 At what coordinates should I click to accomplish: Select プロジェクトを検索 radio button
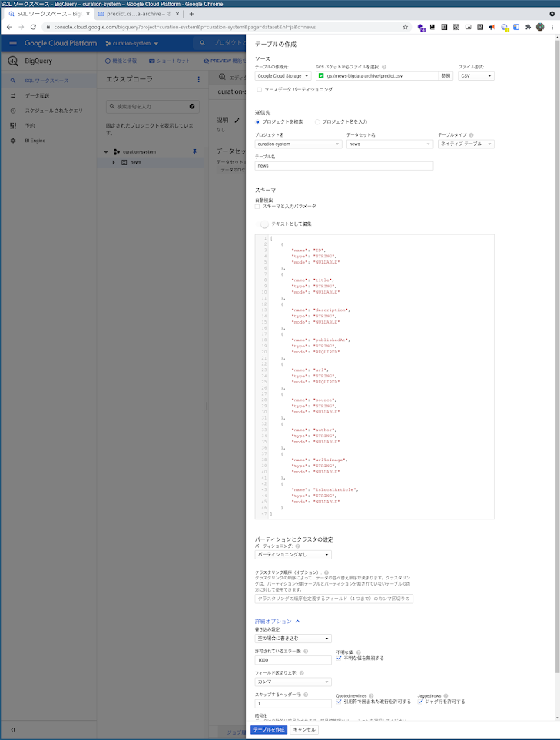point(257,121)
